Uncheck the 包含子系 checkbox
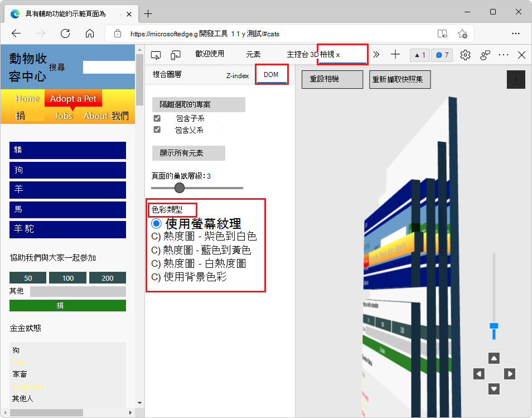This screenshot has width=532, height=418. click(x=157, y=118)
